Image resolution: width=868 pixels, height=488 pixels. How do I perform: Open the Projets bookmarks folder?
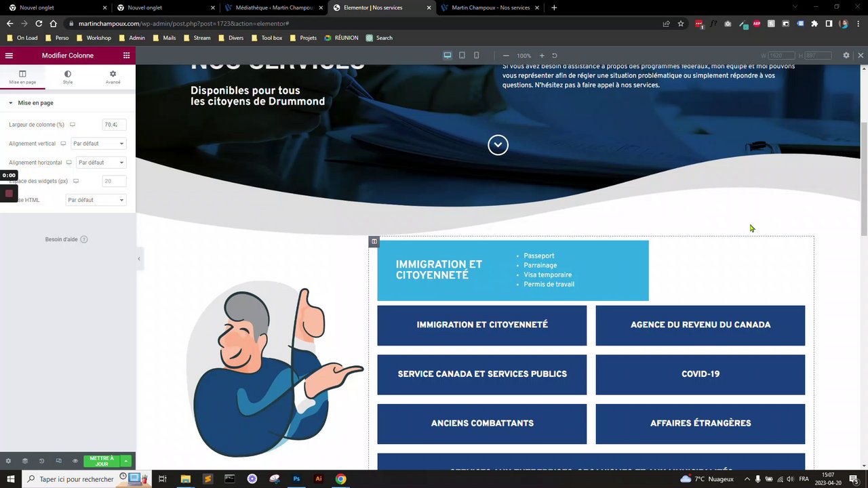coord(303,38)
